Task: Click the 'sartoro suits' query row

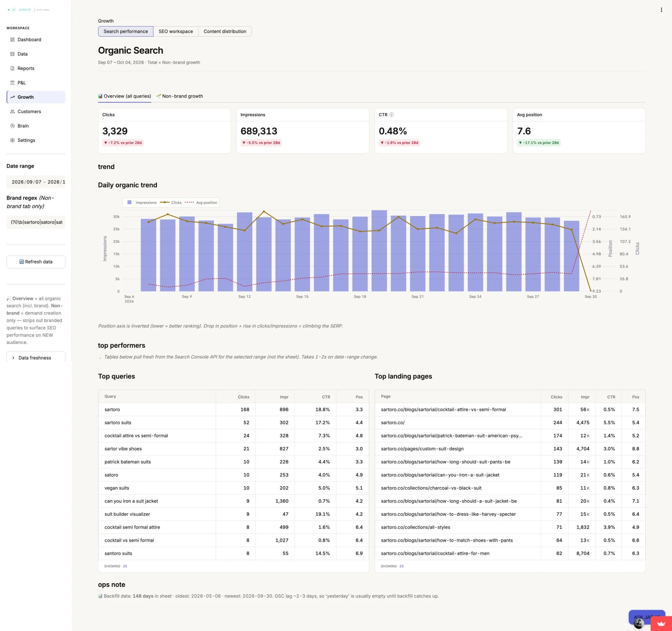Action: click(x=234, y=422)
